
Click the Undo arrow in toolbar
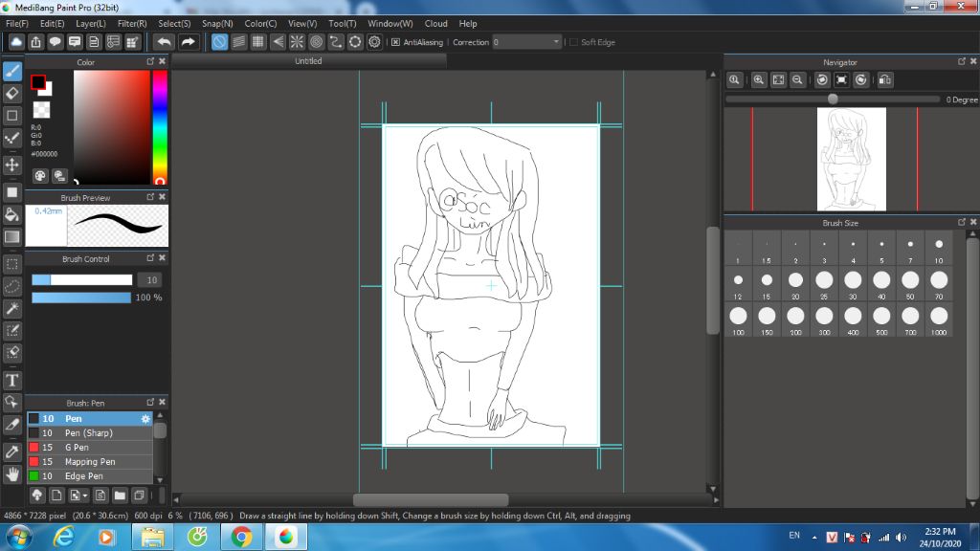pyautogui.click(x=165, y=42)
